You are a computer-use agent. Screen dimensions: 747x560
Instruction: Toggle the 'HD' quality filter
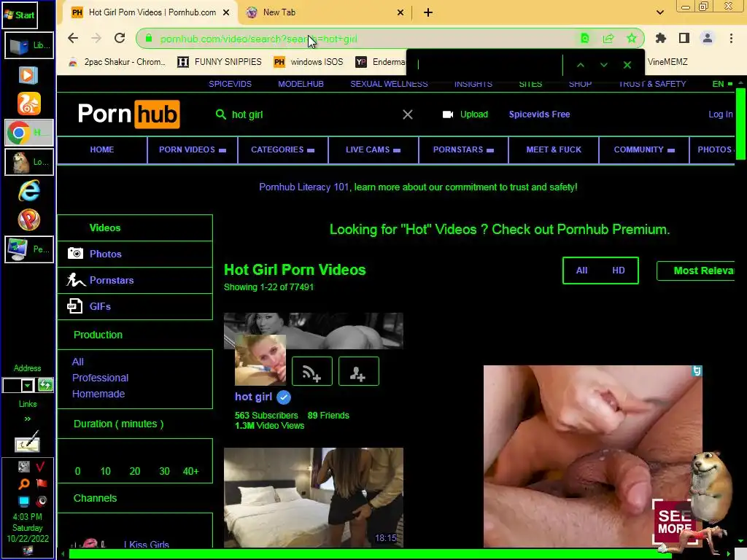click(618, 271)
